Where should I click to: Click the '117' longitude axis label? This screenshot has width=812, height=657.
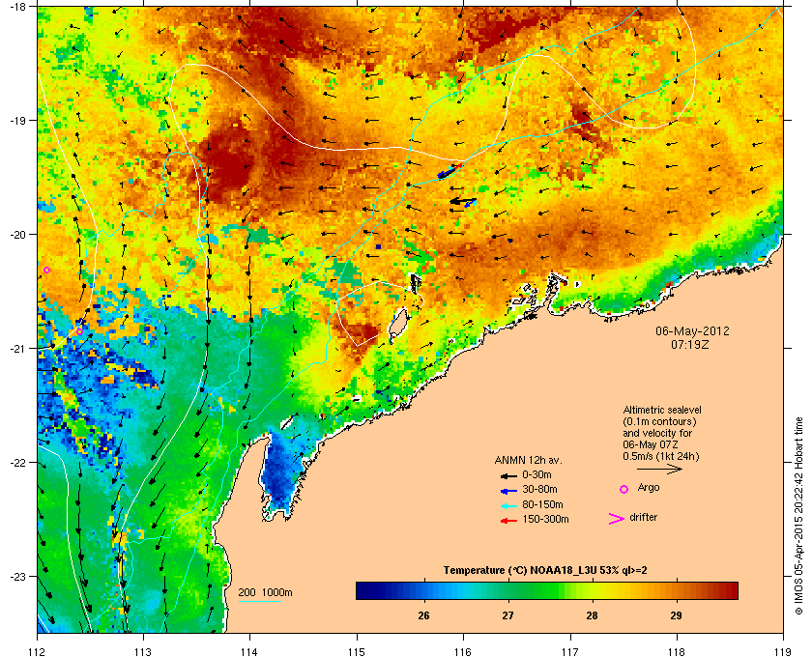pyautogui.click(x=570, y=651)
